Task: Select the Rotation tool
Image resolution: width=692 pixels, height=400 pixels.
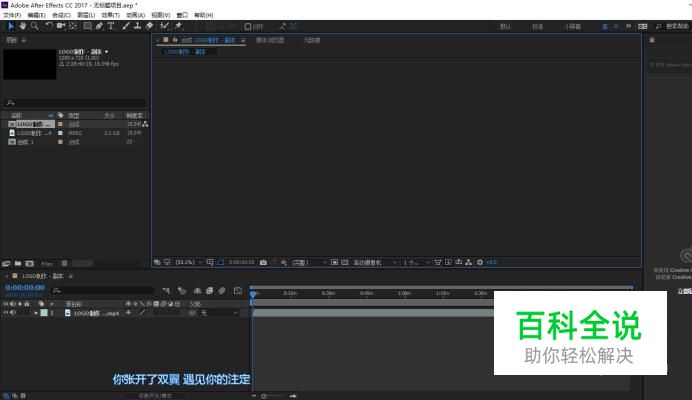Action: [x=49, y=26]
